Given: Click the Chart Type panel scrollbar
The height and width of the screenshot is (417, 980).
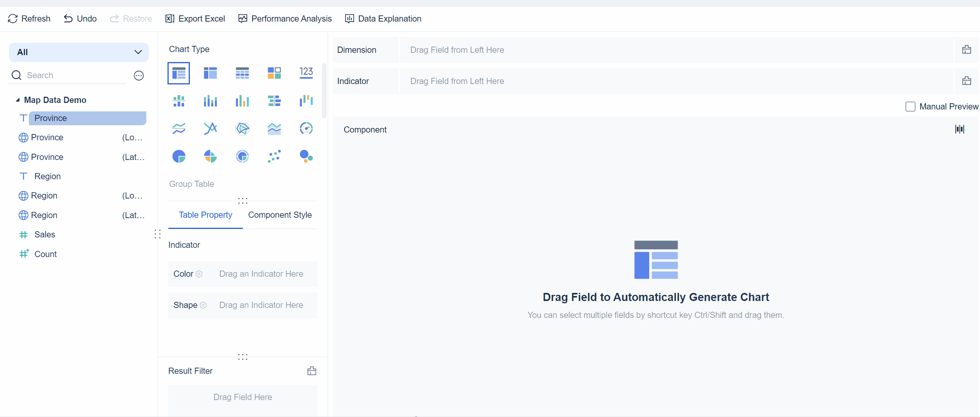Looking at the screenshot, I should (324, 91).
